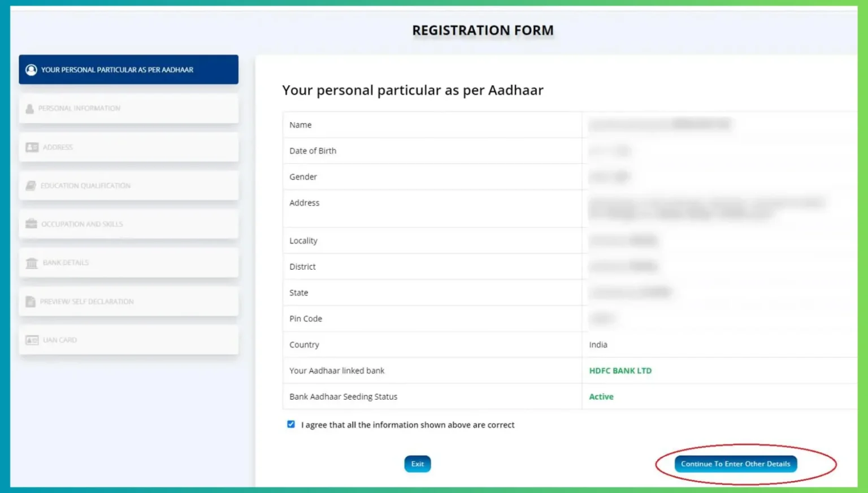Click the Active seeding status text
Screen dimensions: 868x493
click(601, 396)
